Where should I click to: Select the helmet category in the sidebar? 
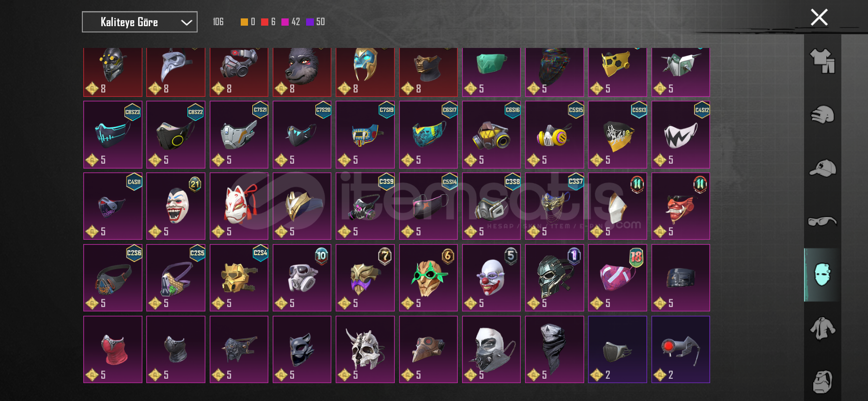822,115
